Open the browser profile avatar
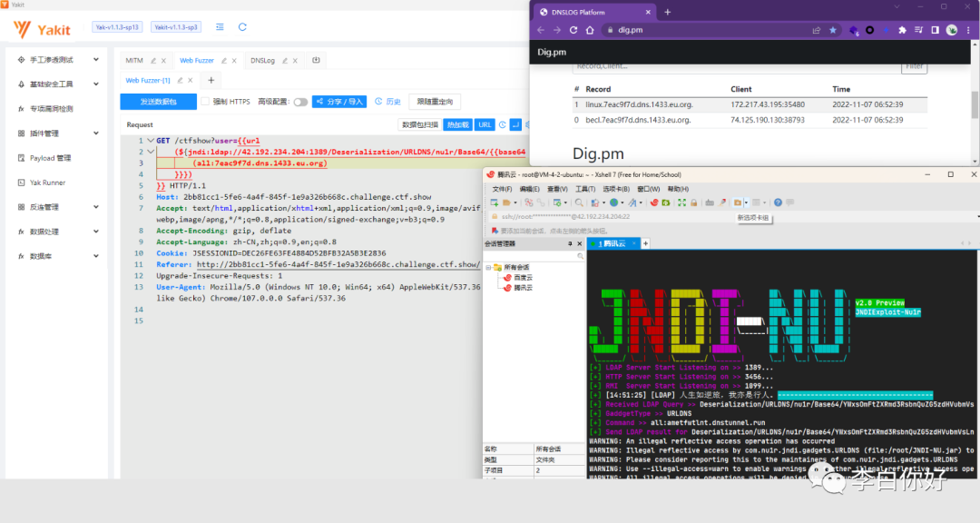 (951, 30)
